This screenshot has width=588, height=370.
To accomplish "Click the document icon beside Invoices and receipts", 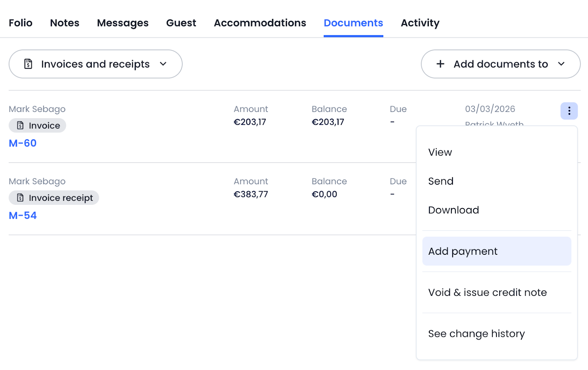I will pos(28,64).
